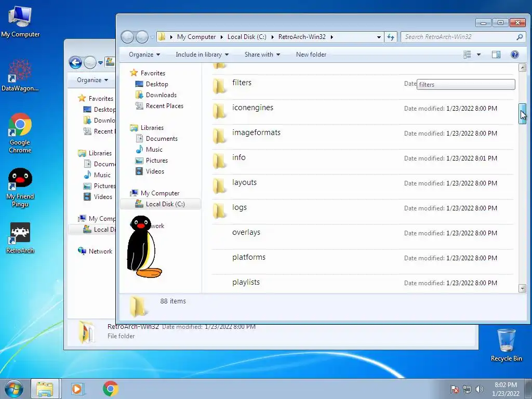Image resolution: width=532 pixels, height=399 pixels.
Task: Select Local Disk (C:) in front navigation
Action: pyautogui.click(x=161, y=204)
